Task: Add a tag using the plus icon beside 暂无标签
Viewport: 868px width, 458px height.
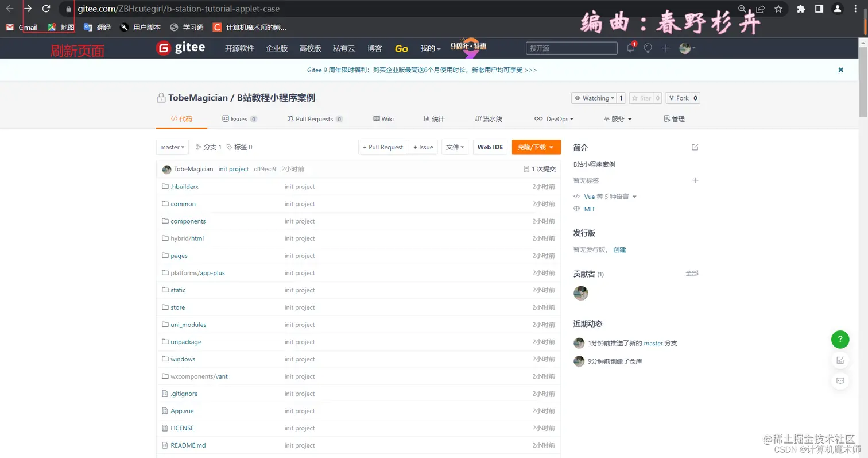Action: 695,180
